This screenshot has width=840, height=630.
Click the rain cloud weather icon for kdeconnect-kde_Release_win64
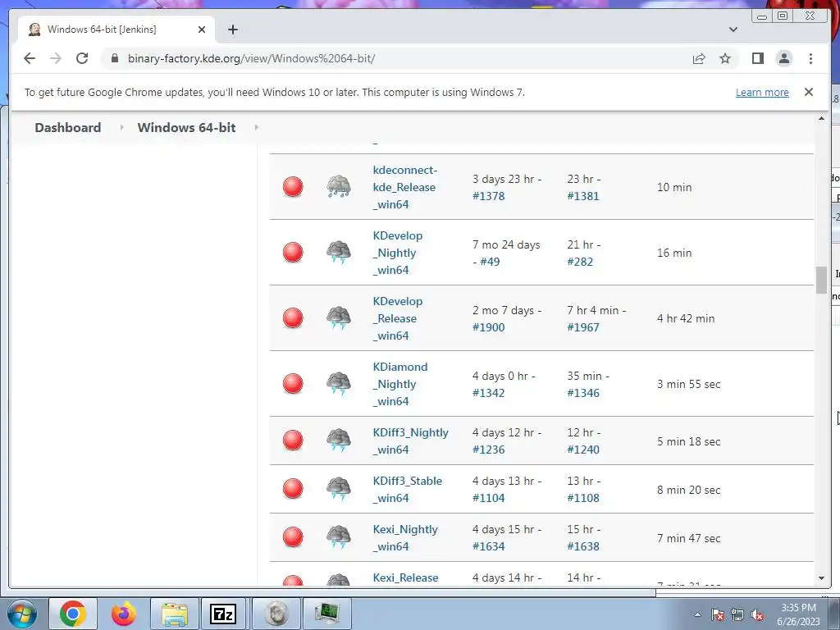[339, 187]
